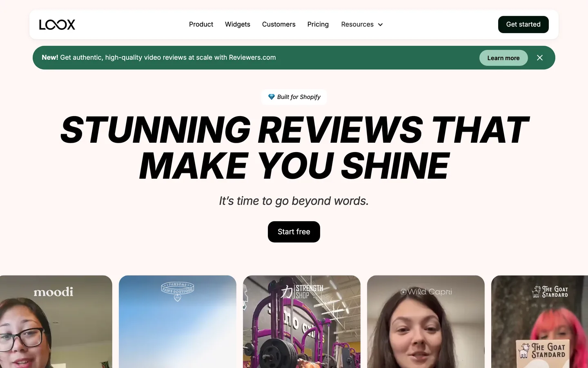This screenshot has width=588, height=368.
Task: Expand the Resources dropdown
Action: [x=362, y=25]
